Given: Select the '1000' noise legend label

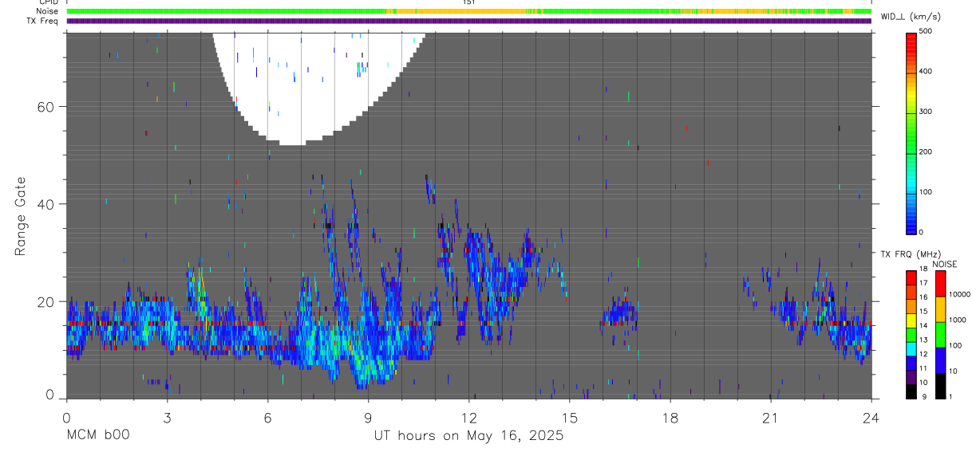Looking at the screenshot, I should click(958, 320).
